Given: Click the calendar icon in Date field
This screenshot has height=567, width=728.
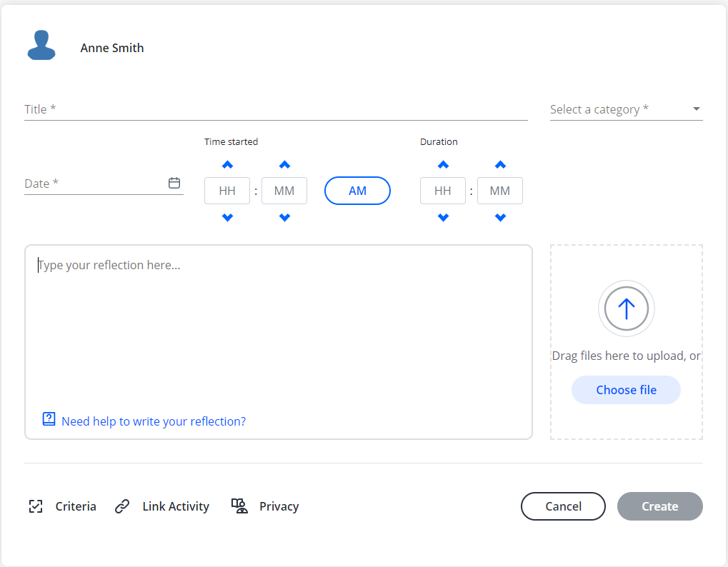Looking at the screenshot, I should (174, 183).
